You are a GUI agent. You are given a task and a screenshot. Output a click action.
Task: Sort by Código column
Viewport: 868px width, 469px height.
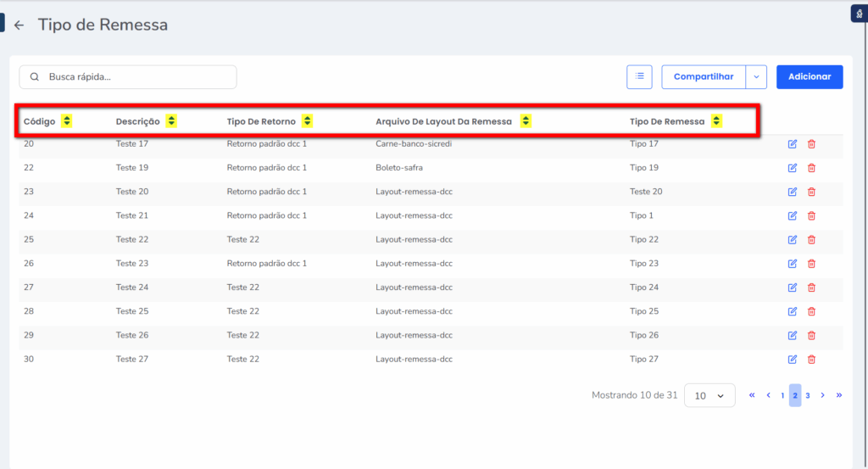point(67,121)
